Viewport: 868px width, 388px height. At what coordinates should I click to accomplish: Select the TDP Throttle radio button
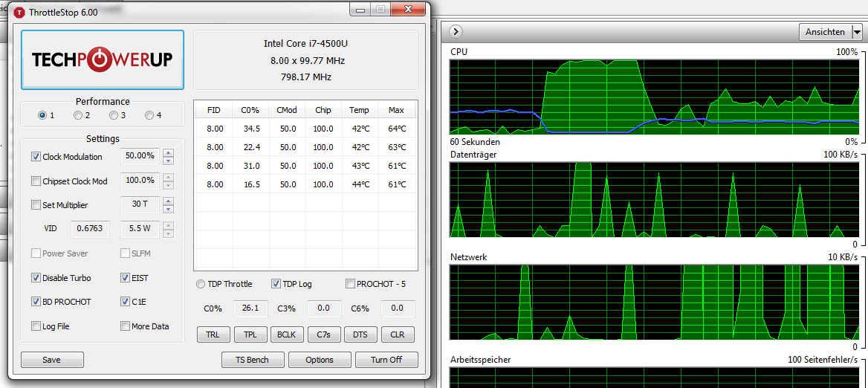click(201, 284)
